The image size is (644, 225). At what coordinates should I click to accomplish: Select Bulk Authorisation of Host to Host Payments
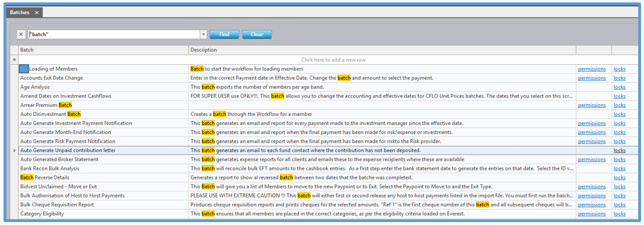pos(103,195)
